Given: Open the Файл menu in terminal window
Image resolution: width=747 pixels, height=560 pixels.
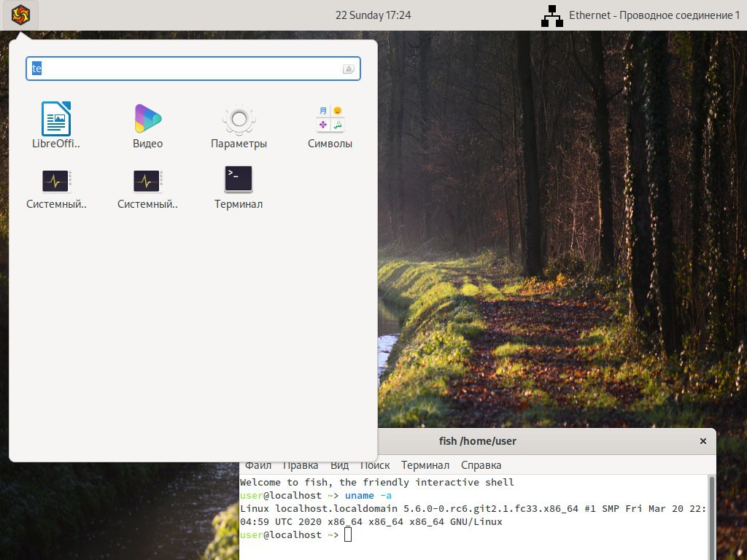Looking at the screenshot, I should [x=258, y=465].
